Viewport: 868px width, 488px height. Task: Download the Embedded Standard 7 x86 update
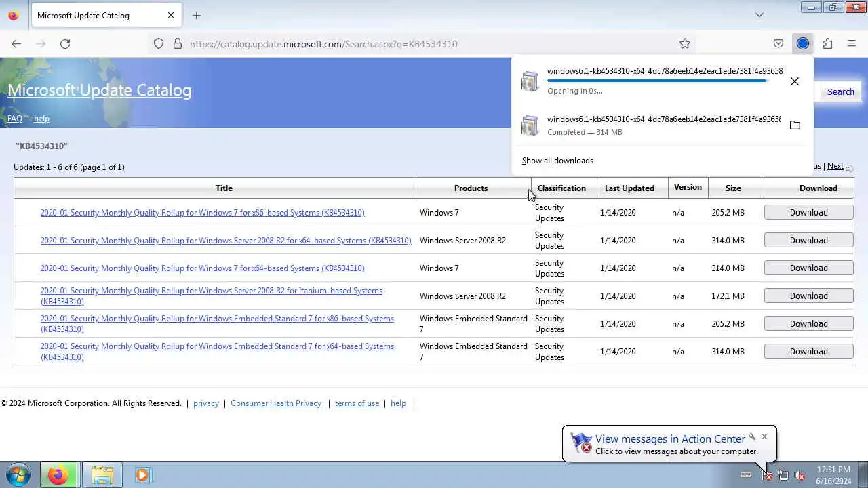808,324
